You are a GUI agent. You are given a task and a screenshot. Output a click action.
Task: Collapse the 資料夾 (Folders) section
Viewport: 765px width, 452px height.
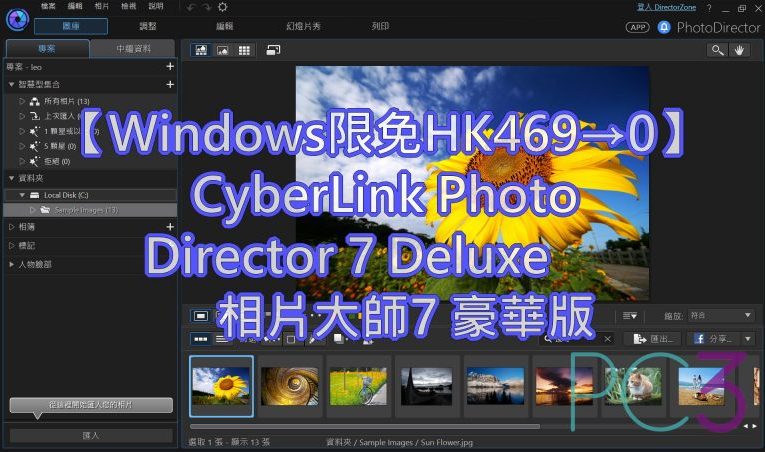click(x=11, y=178)
